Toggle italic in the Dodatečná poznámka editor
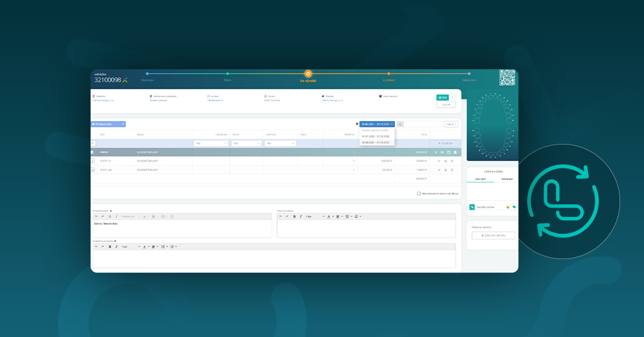Image resolution: width=644 pixels, height=337 pixels. click(116, 246)
